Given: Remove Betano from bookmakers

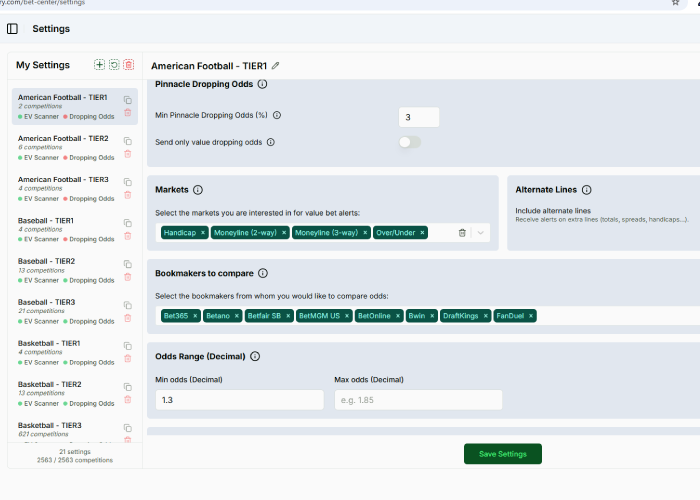Looking at the screenshot, I should pos(237,316).
